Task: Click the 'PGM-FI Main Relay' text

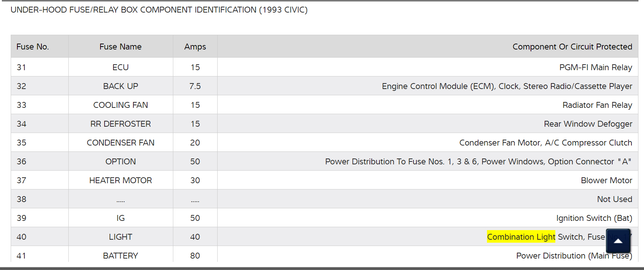Action: pos(595,67)
